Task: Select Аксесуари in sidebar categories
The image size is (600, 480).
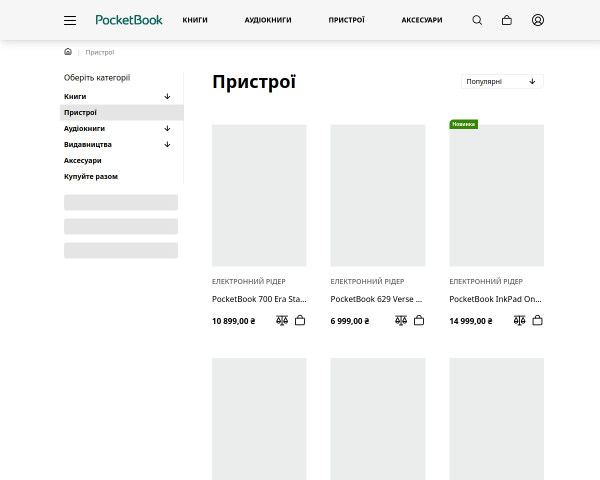Action: (83, 161)
